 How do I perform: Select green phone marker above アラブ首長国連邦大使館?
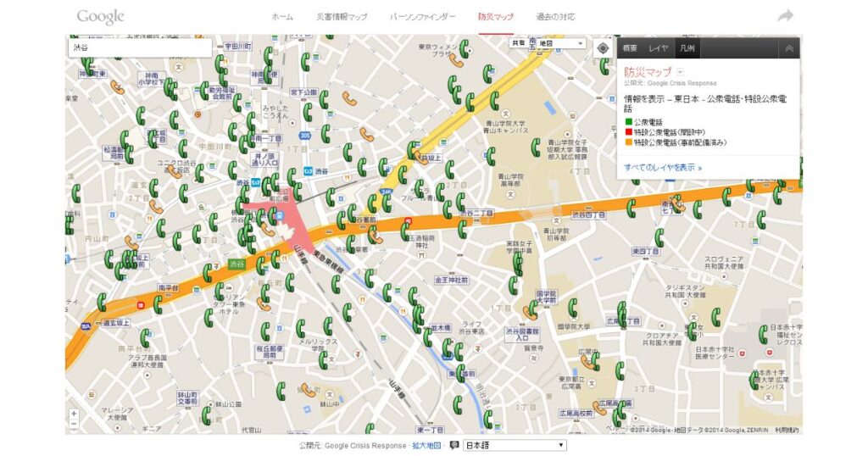pyautogui.click(x=145, y=337)
